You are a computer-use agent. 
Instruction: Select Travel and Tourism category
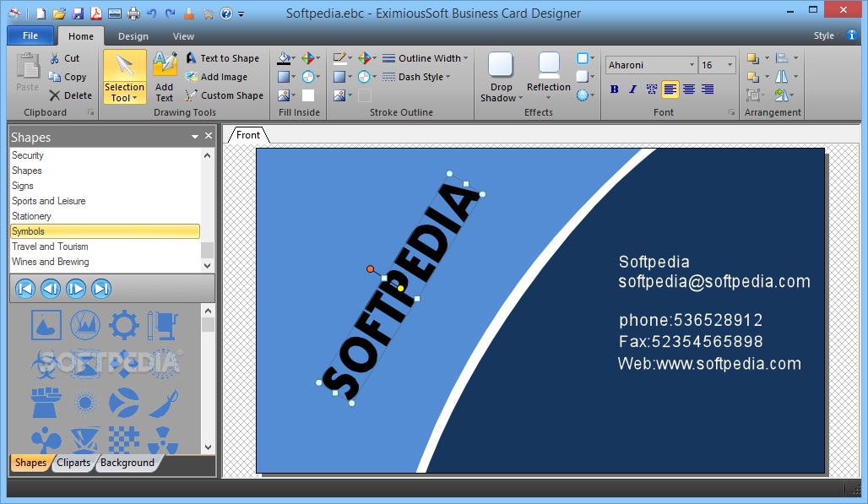(x=106, y=247)
